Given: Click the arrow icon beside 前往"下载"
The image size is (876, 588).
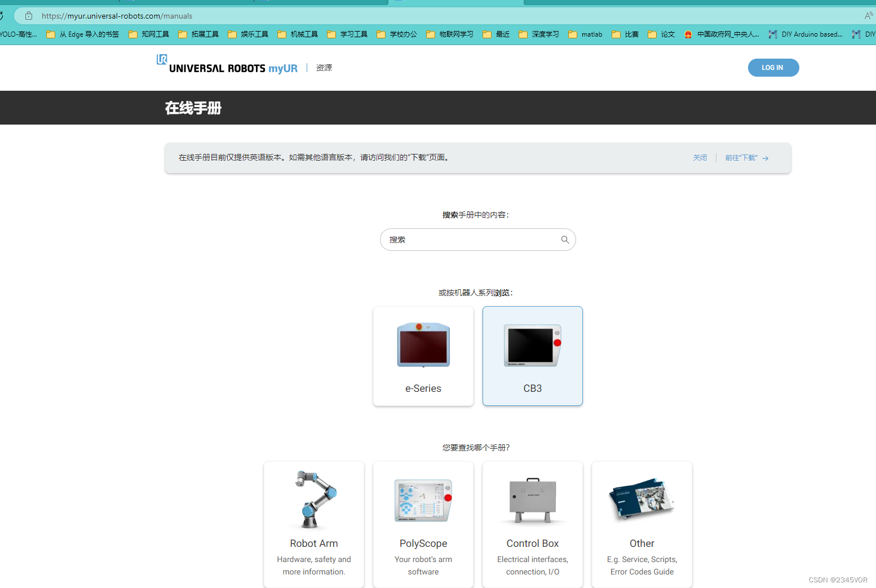Looking at the screenshot, I should (x=766, y=158).
